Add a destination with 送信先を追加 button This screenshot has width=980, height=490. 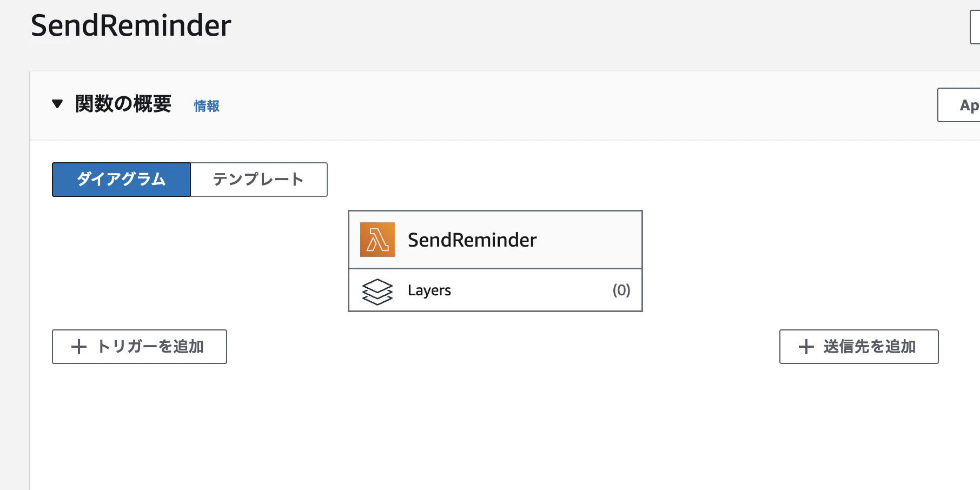(x=859, y=347)
